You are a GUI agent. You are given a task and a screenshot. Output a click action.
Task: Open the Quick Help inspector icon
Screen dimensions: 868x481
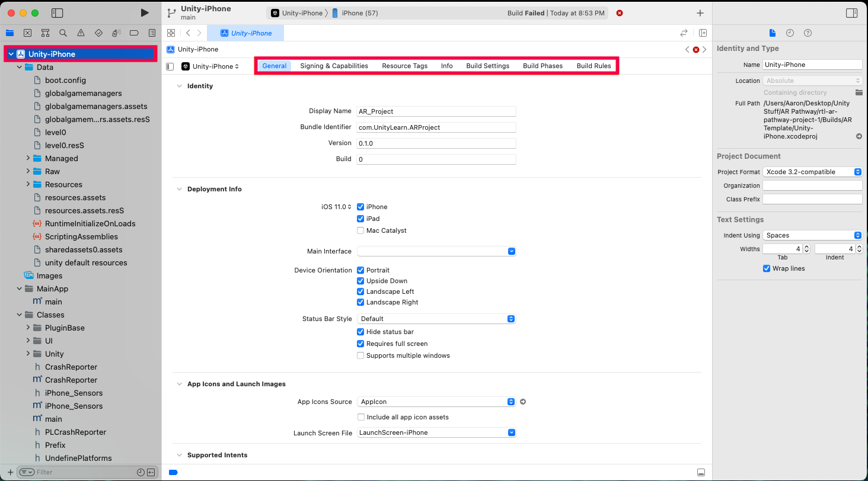click(x=808, y=33)
